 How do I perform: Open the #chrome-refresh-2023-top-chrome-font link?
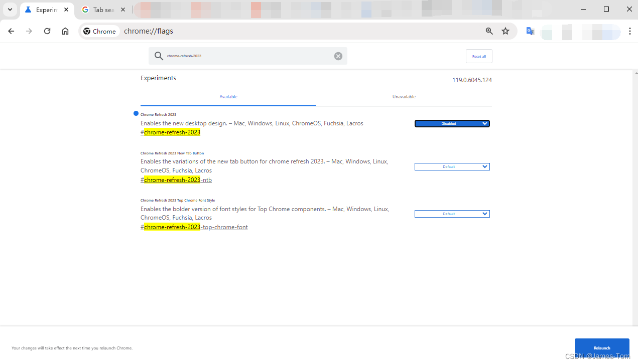point(194,227)
